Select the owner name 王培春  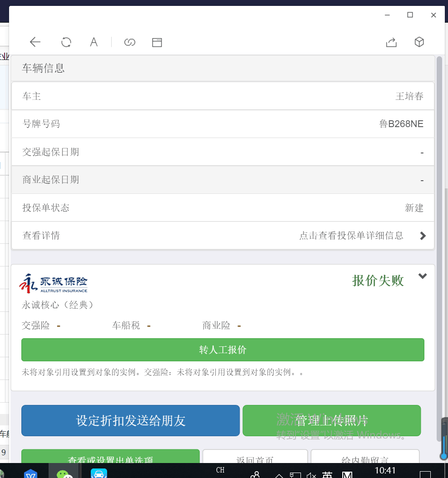point(409,96)
